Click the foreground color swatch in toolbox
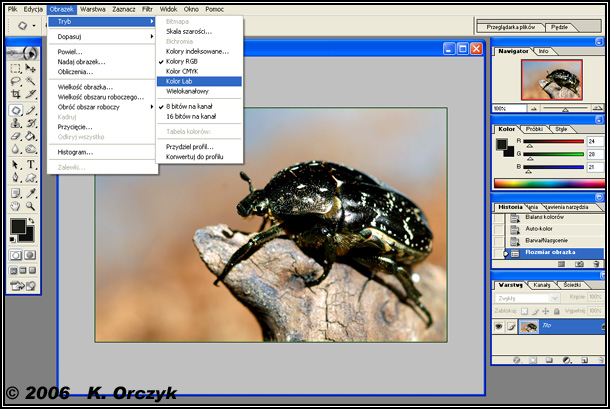 [17, 226]
